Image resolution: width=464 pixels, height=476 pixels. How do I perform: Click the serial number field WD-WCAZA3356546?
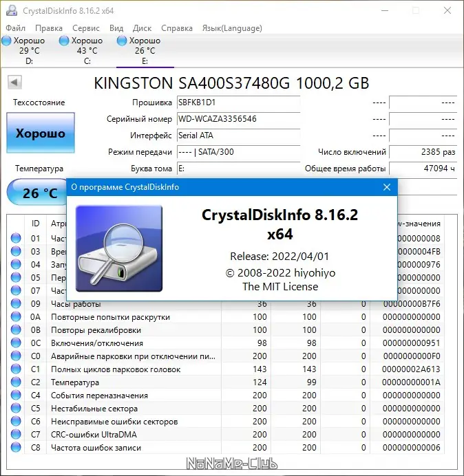238,119
